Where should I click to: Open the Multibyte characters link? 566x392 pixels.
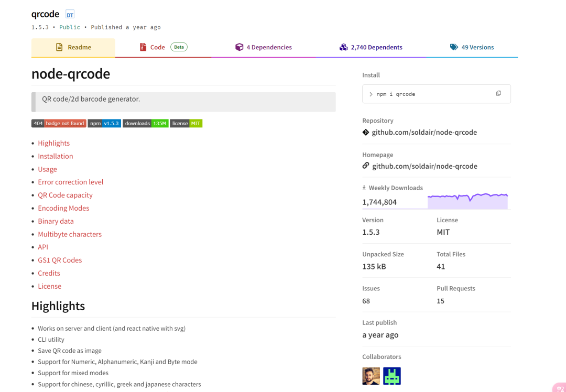point(70,234)
